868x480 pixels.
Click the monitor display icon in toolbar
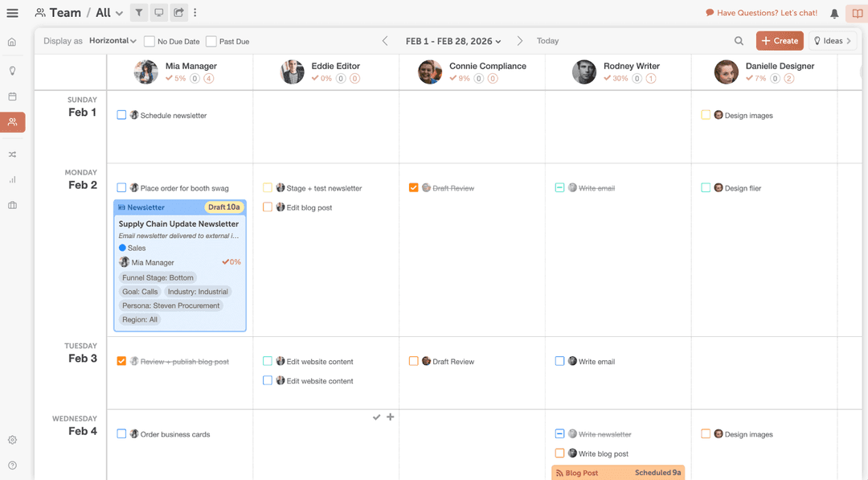pyautogui.click(x=159, y=13)
